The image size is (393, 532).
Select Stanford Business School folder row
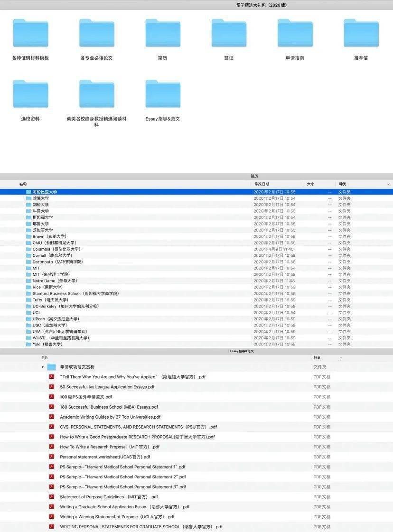(x=196, y=293)
